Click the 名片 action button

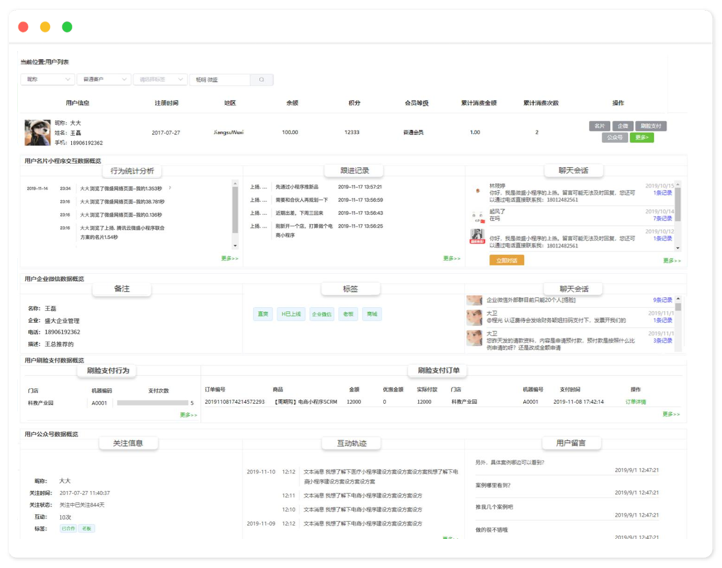click(x=599, y=127)
